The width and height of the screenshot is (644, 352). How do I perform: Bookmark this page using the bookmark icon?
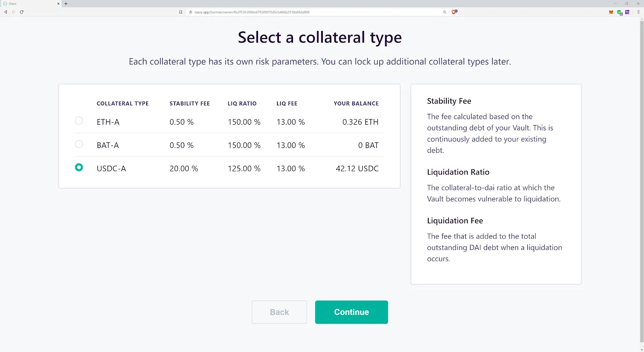click(181, 12)
